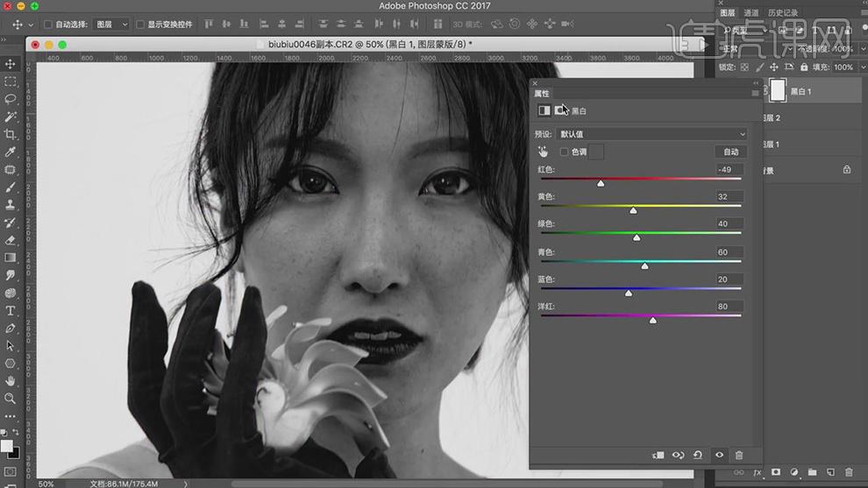The height and width of the screenshot is (488, 868).
Task: Open the 图层 auto-select dropdown
Action: point(111,25)
